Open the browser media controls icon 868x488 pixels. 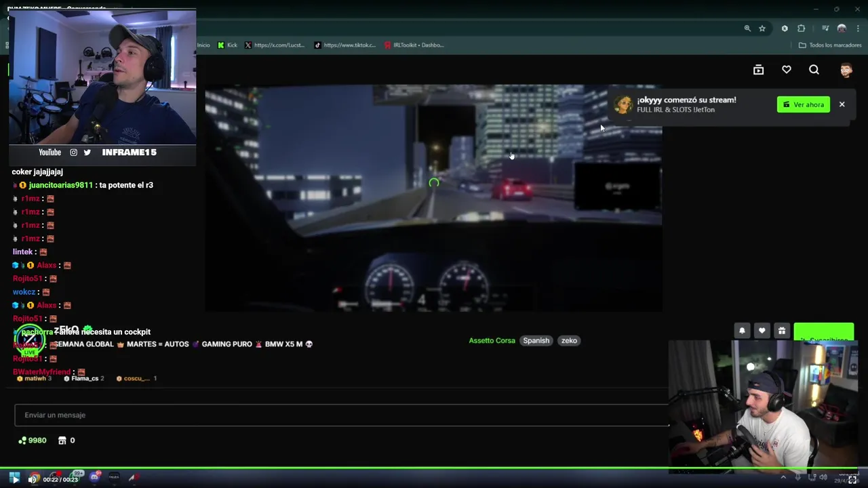click(825, 28)
